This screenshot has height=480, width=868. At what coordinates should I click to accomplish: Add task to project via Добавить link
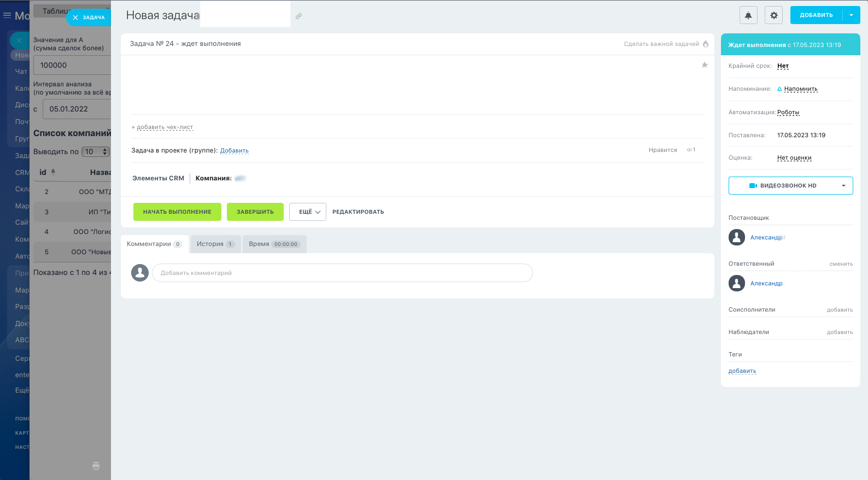pyautogui.click(x=234, y=150)
